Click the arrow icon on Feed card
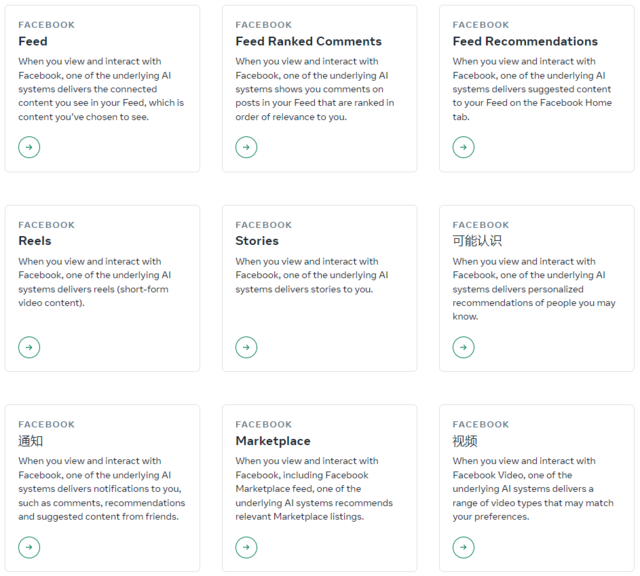Image resolution: width=640 pixels, height=576 pixels. coord(29,147)
